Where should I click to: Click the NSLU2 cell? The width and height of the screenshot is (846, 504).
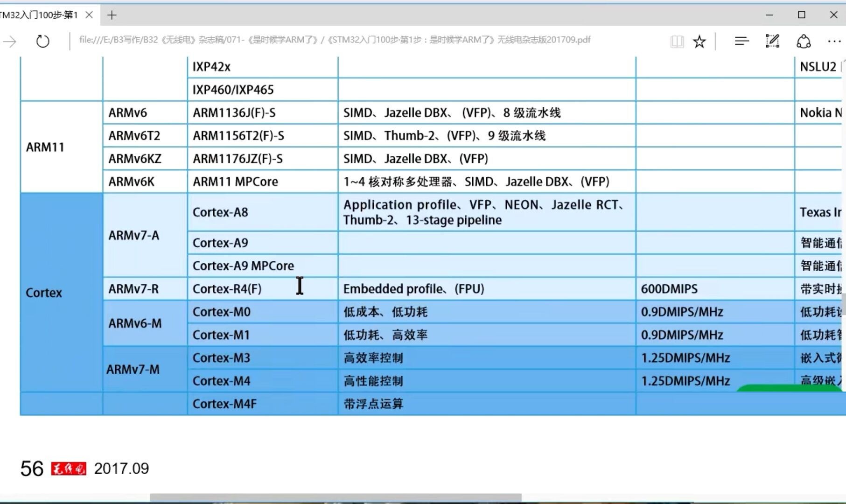point(820,67)
